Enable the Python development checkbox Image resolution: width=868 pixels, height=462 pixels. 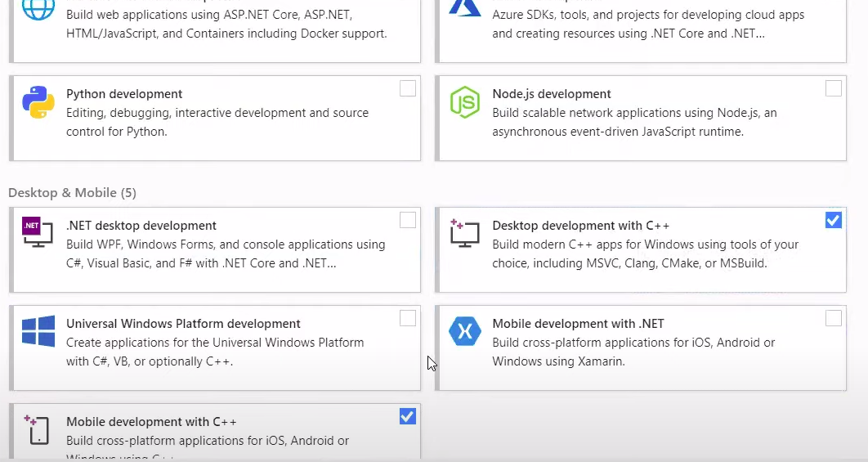pos(407,88)
